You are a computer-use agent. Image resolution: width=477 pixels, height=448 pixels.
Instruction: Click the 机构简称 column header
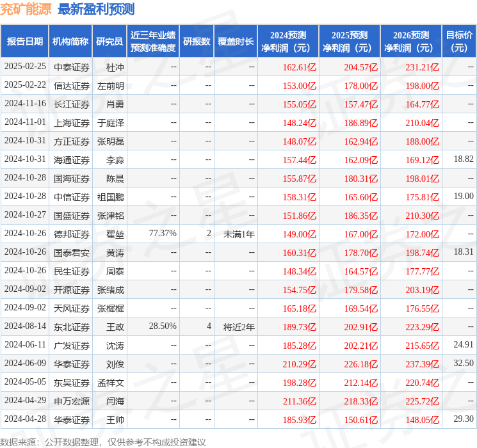pos(70,42)
